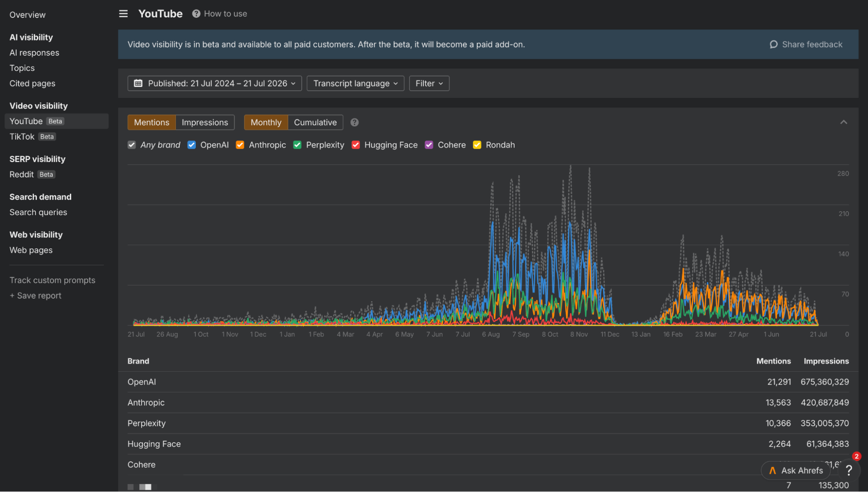Screen dimensions: 868x492
Task: Click the How to use question icon
Action: (x=196, y=13)
